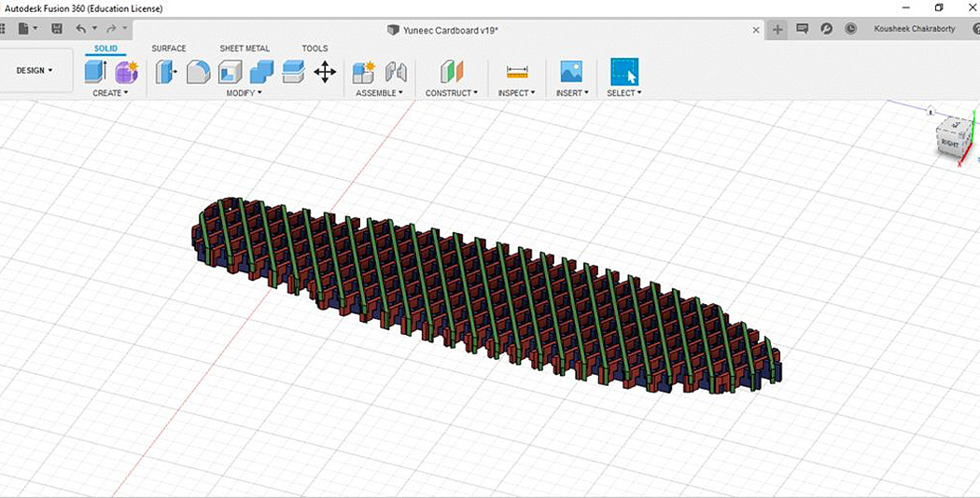Screen dimensions: 980x498
Task: Click the Extrude tool icon
Action: 95,72
